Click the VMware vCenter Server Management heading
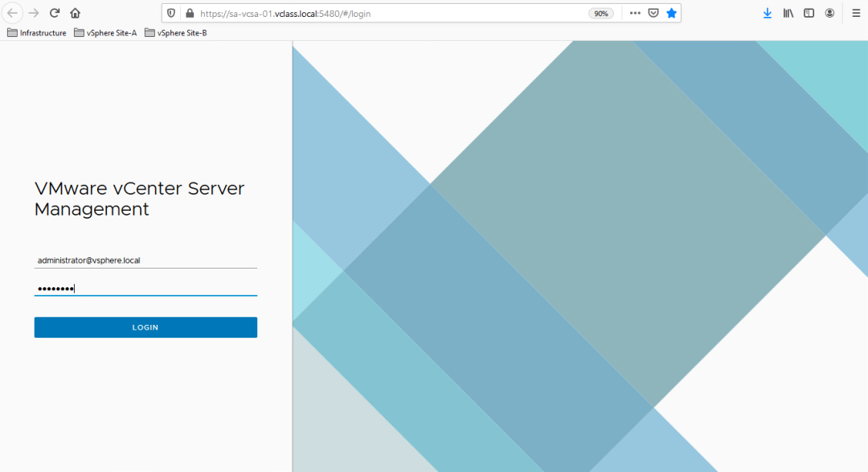Image resolution: width=868 pixels, height=472 pixels. pos(140,199)
